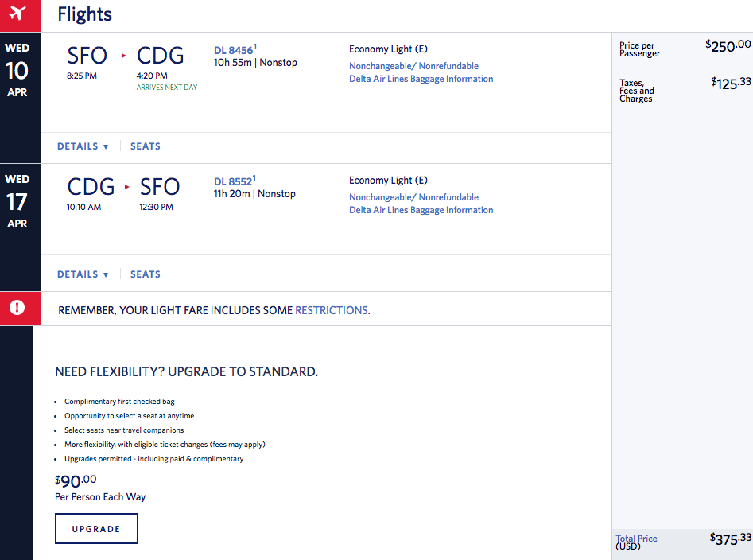Open SEATS for the April 10 flight
Screen dimensions: 753x560
click(146, 146)
